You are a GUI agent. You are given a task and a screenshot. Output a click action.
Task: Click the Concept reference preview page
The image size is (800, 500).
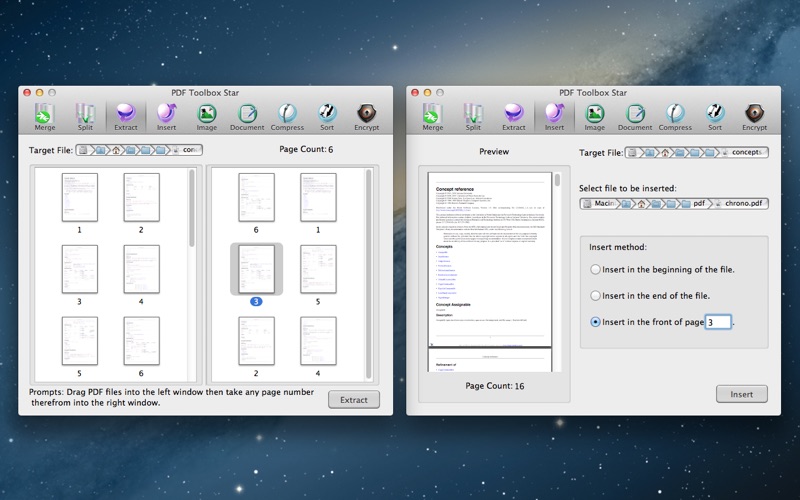click(x=490, y=259)
